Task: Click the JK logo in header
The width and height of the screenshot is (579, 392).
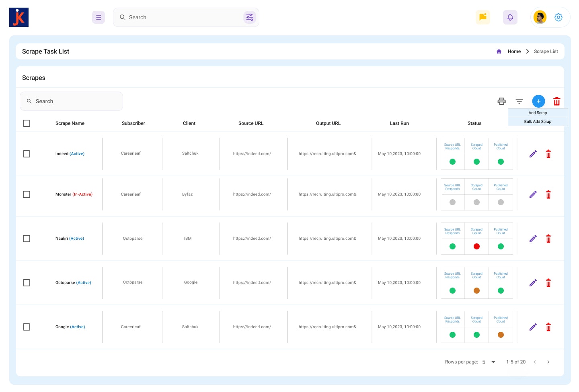Action: (x=19, y=17)
